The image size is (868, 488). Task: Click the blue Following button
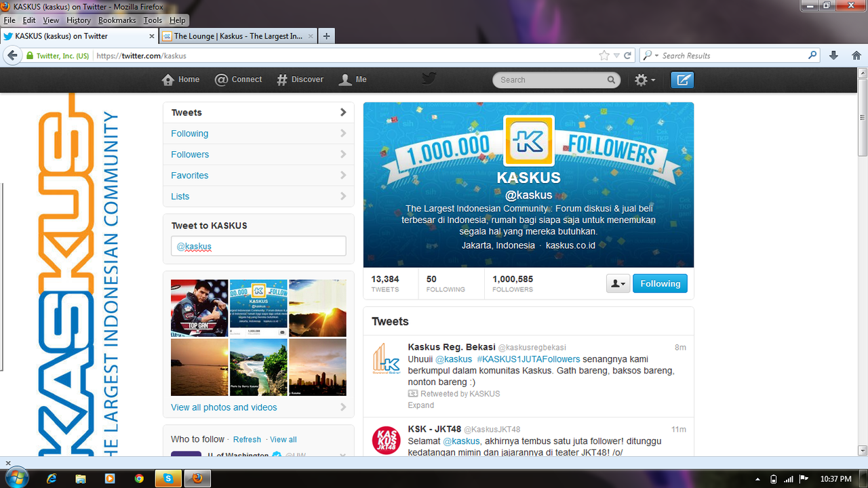pos(660,283)
